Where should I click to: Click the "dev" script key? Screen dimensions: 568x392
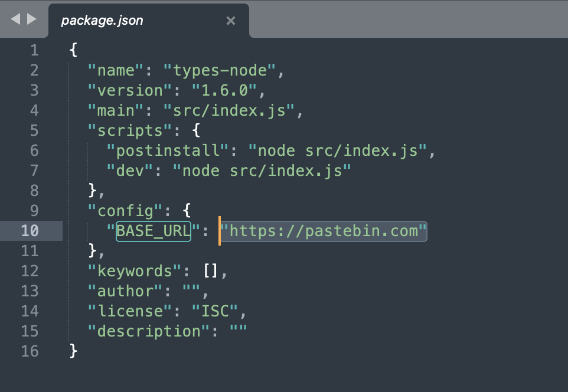[130, 170]
